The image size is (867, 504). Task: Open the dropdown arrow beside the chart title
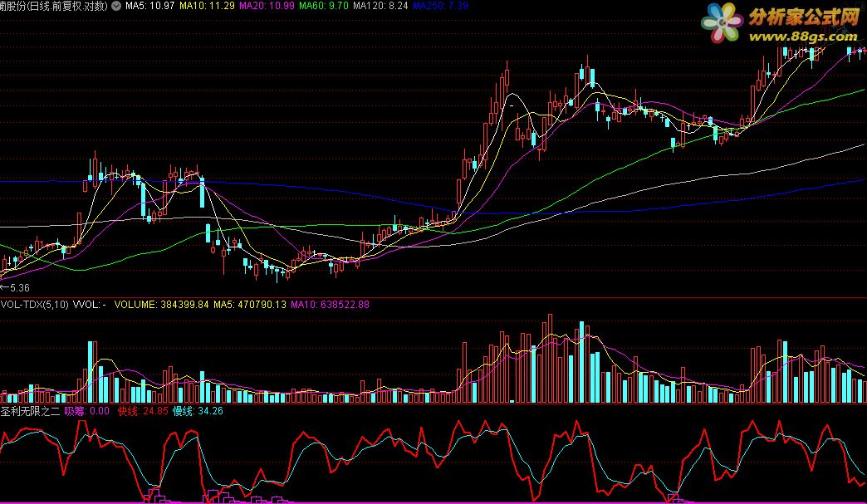click(x=116, y=6)
